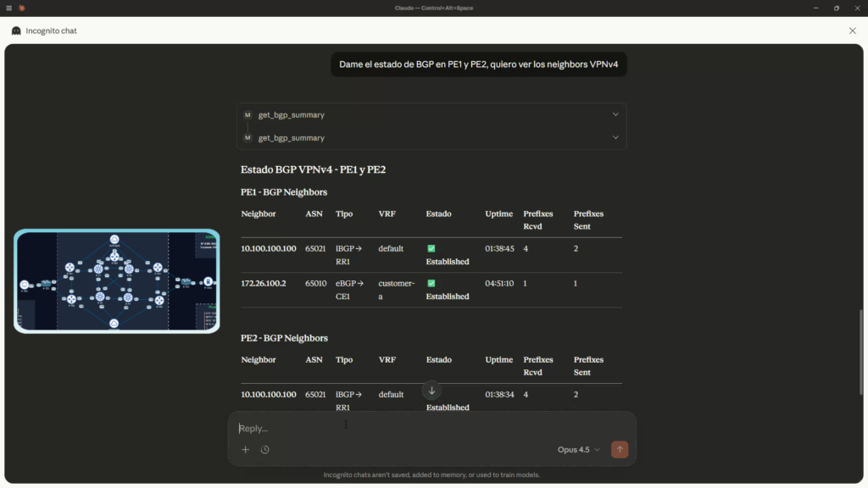Click the Reply text input field

[x=424, y=429]
